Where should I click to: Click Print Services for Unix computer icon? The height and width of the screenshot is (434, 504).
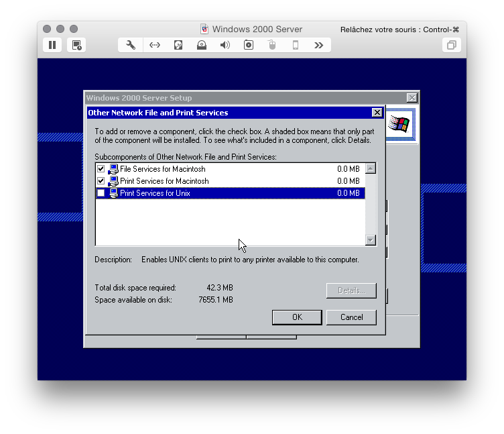pos(113,193)
